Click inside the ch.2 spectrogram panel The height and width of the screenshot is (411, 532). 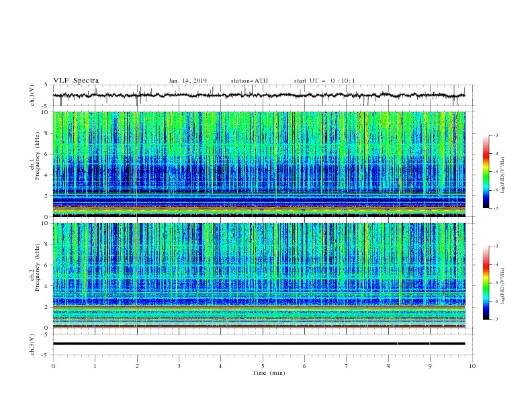[259, 275]
